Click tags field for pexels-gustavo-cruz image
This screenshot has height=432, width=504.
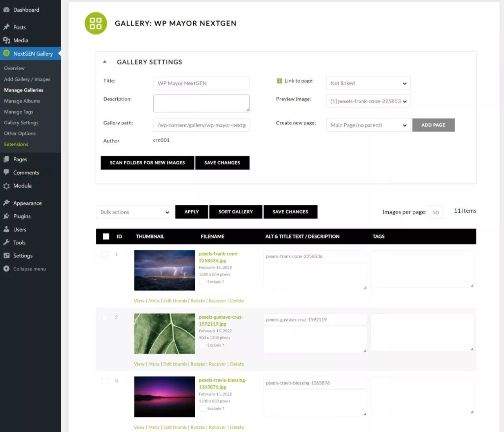pyautogui.click(x=422, y=332)
